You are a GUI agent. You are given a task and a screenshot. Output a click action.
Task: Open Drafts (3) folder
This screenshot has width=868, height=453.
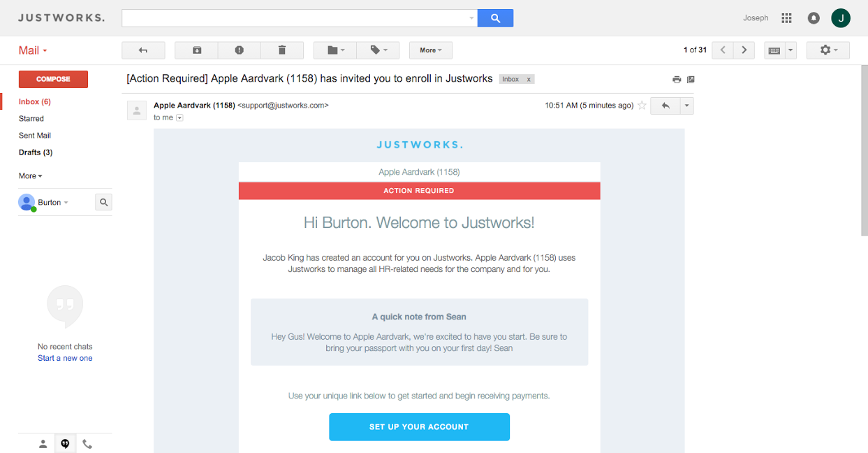pos(36,152)
